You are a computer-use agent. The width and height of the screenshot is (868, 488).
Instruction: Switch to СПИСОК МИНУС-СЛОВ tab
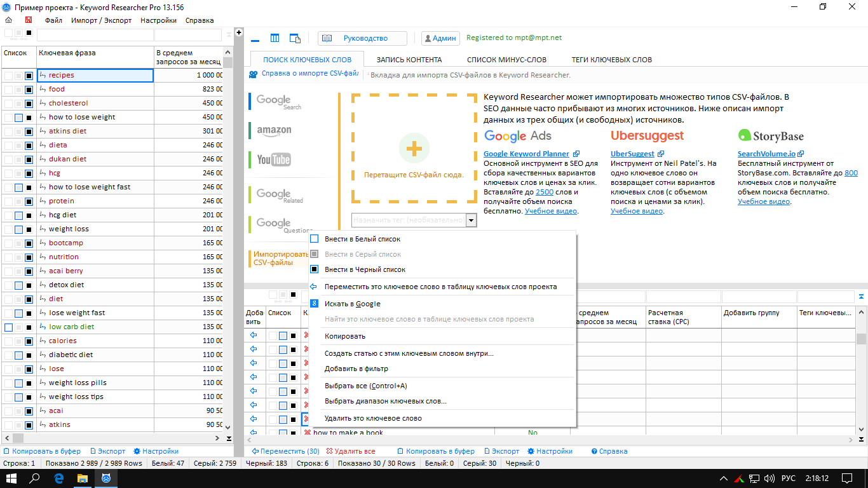pos(506,60)
